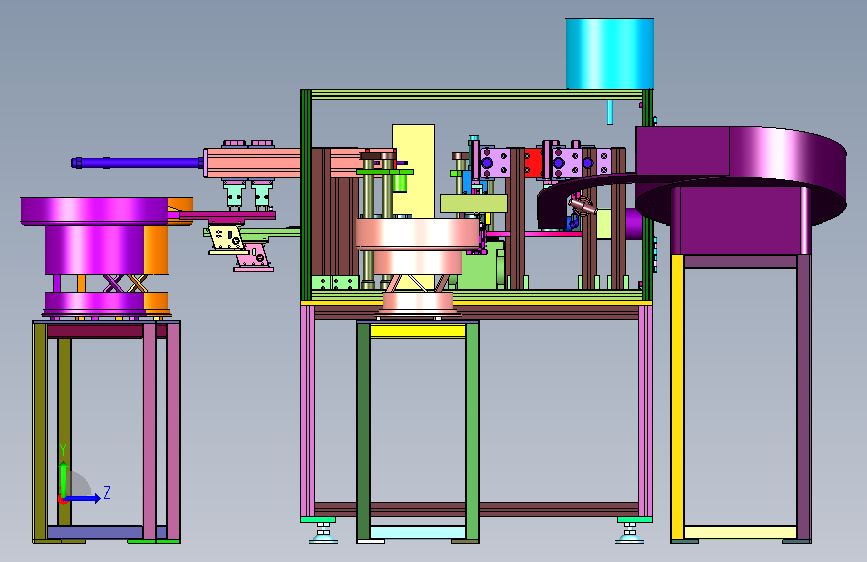The width and height of the screenshot is (867, 562).
Task: Select the yellow crossbar on center stand
Action: pos(418,331)
